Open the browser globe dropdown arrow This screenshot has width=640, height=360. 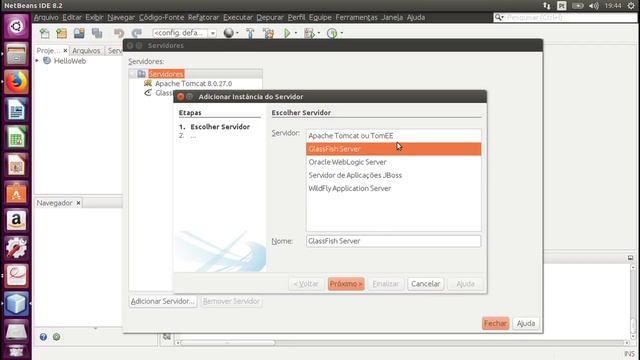[238, 33]
